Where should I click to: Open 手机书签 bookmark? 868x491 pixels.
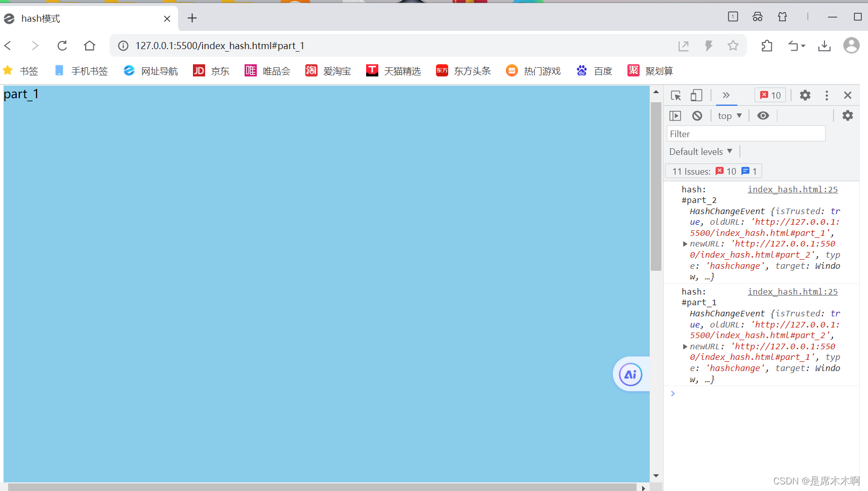81,71
